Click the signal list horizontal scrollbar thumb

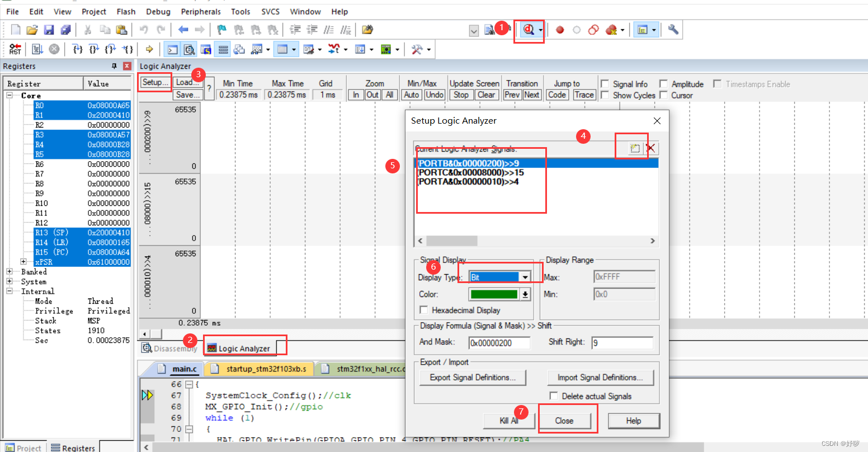tap(452, 241)
